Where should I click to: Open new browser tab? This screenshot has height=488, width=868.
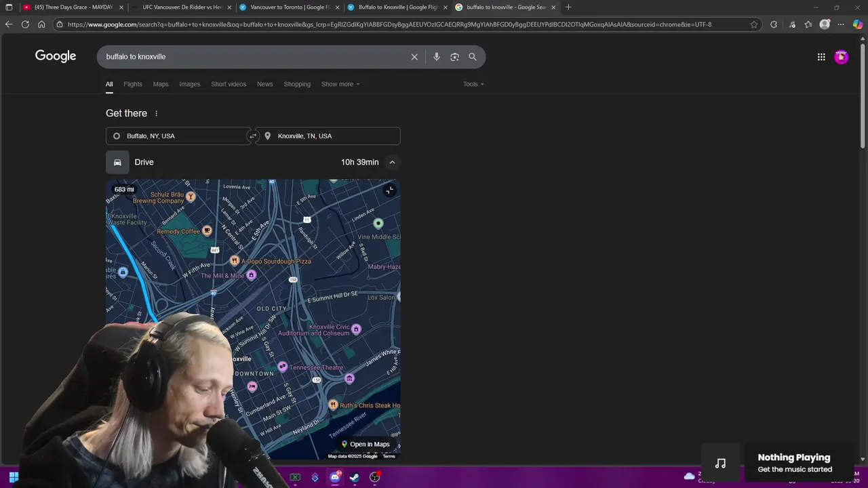point(568,7)
